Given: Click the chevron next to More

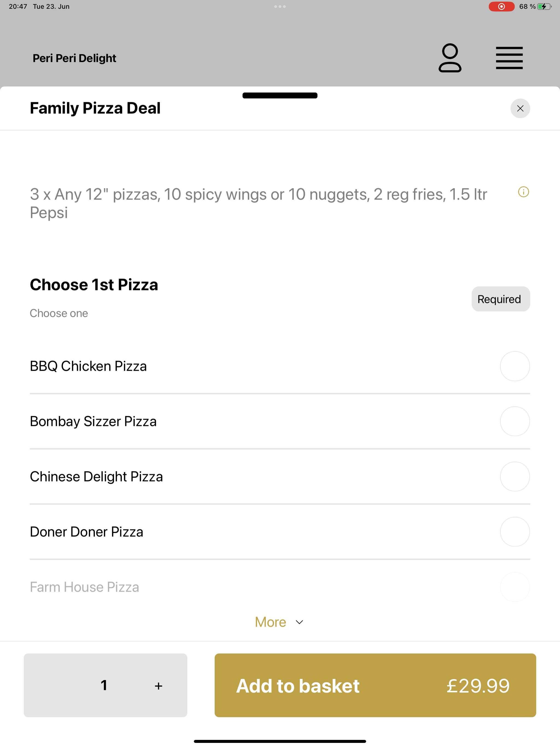Looking at the screenshot, I should 299,622.
